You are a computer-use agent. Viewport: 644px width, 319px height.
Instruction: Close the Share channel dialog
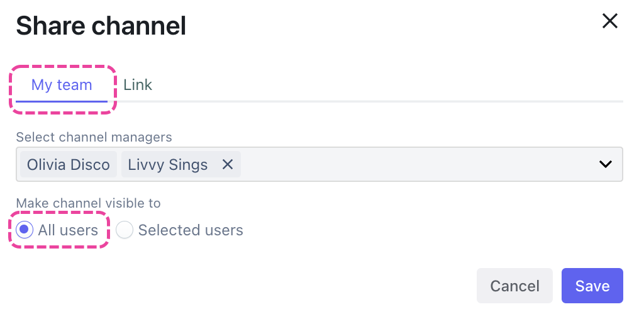click(609, 21)
